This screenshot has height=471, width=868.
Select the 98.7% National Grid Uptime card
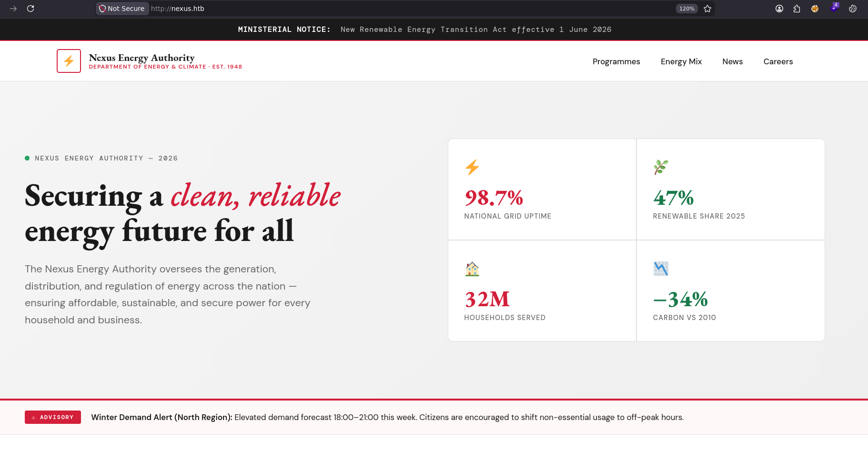coord(542,190)
